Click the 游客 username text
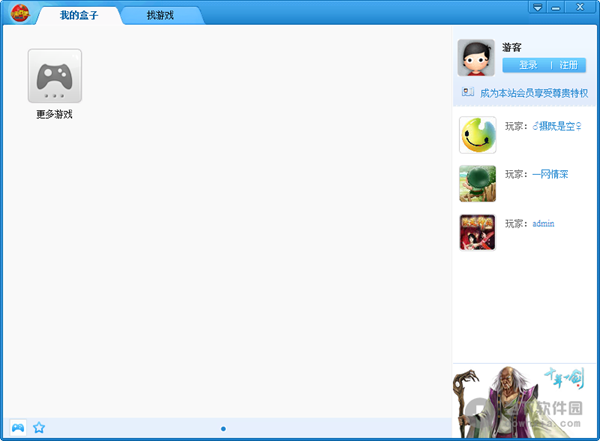 tap(512, 47)
